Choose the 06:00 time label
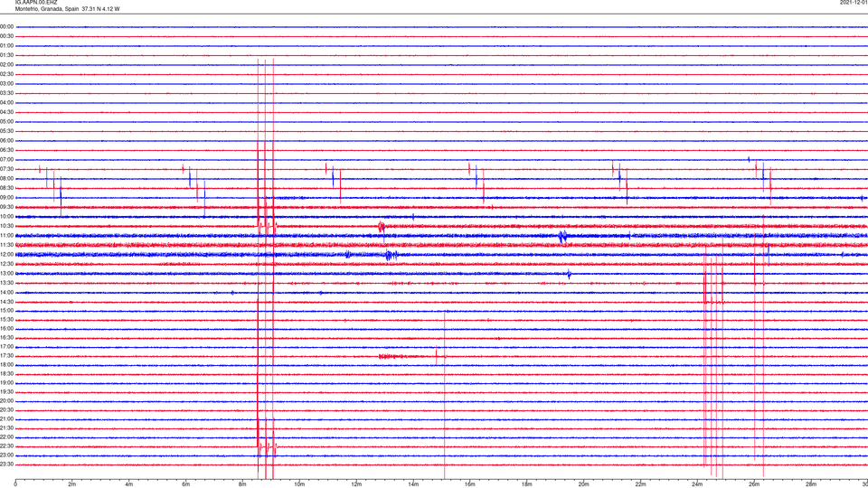The width and height of the screenshot is (868, 488). 6,141
